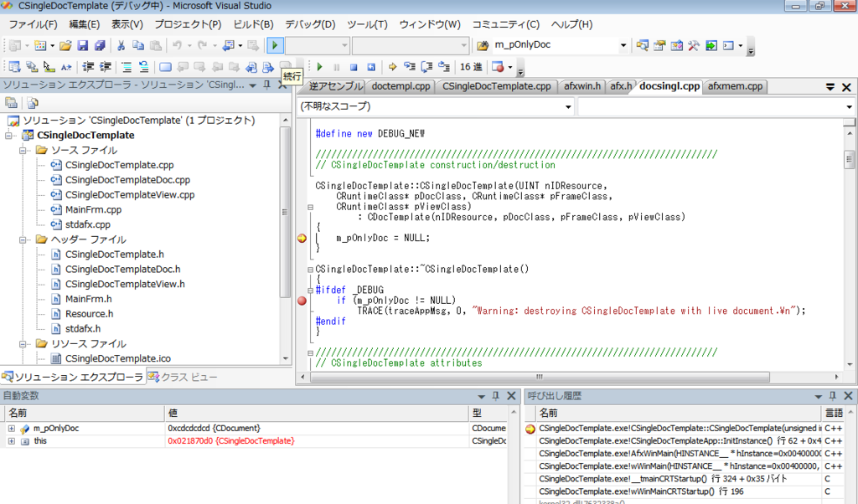This screenshot has width=858, height=504.
Task: Save all files icon
Action: pos(100,45)
